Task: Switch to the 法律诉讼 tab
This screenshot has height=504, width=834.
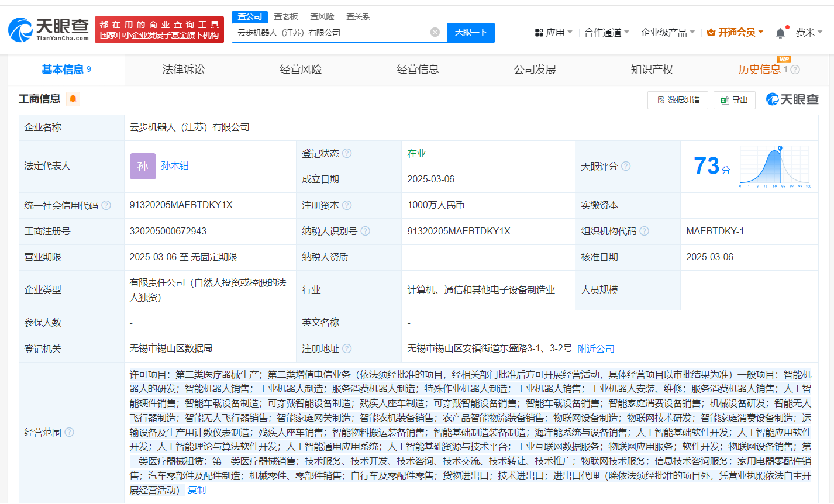Action: point(184,70)
